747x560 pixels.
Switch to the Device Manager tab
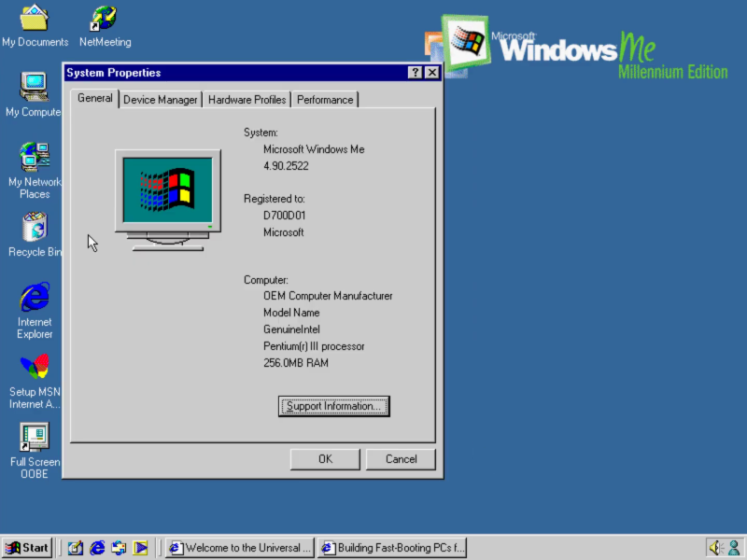[160, 100]
